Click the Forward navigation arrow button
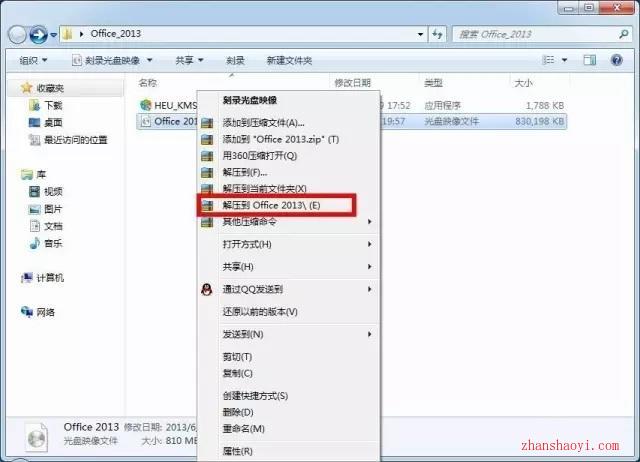 coord(39,35)
